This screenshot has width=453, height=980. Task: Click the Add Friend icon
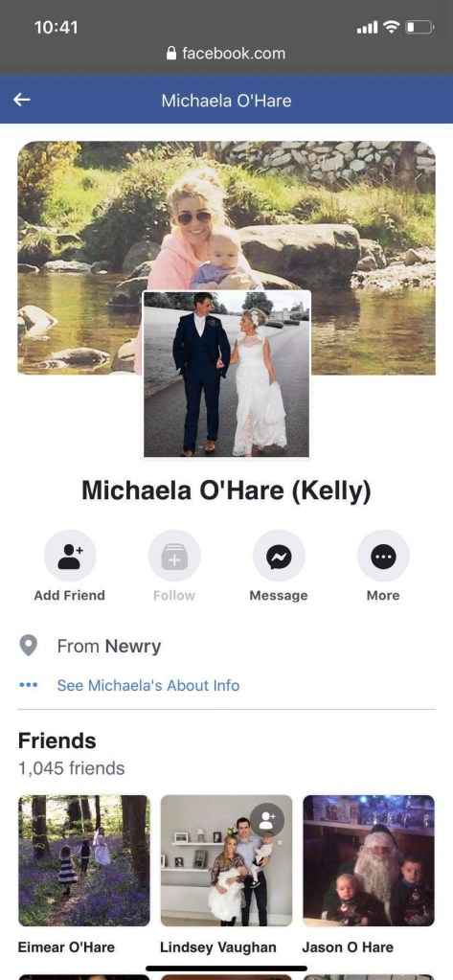[70, 556]
